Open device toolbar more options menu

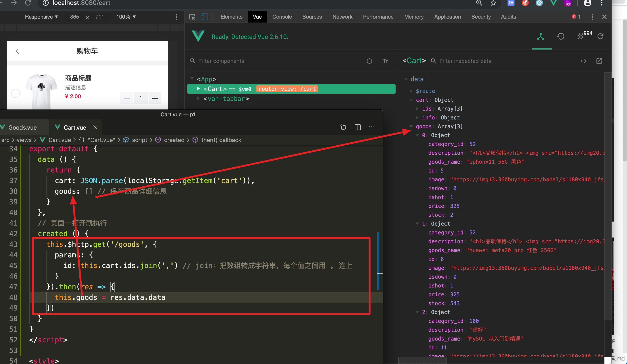click(176, 17)
